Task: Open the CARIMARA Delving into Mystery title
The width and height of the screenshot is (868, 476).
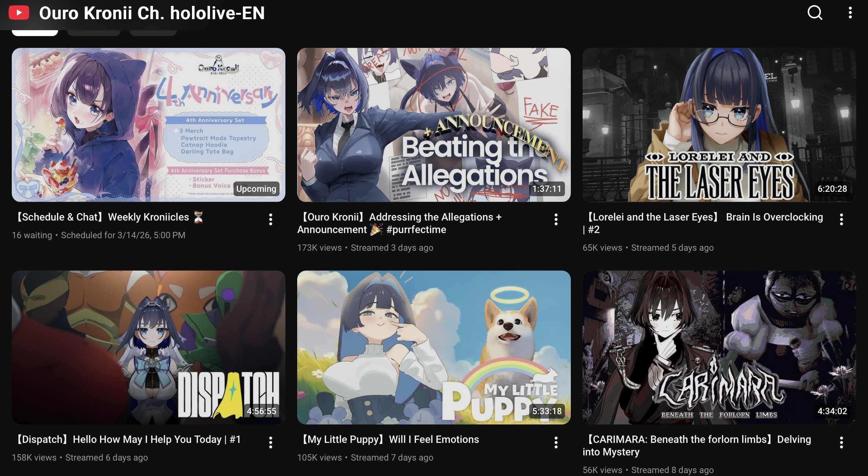Action: tap(697, 445)
